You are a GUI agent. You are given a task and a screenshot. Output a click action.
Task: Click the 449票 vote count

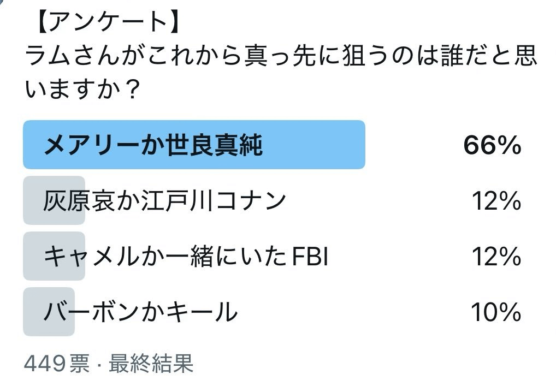(x=57, y=364)
